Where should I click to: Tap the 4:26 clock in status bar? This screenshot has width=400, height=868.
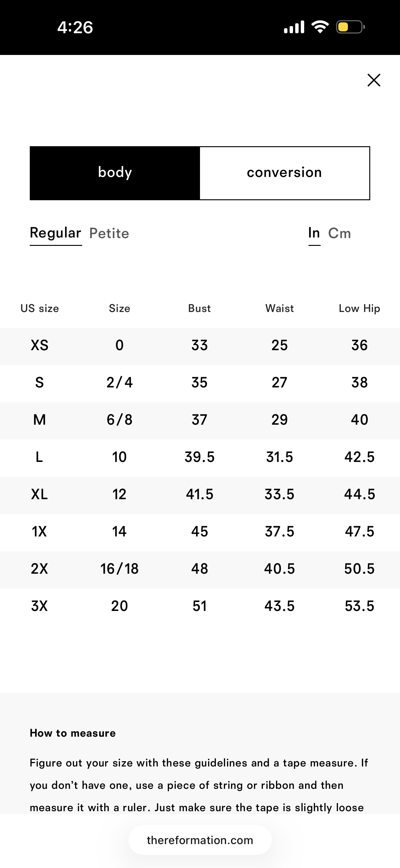click(75, 27)
